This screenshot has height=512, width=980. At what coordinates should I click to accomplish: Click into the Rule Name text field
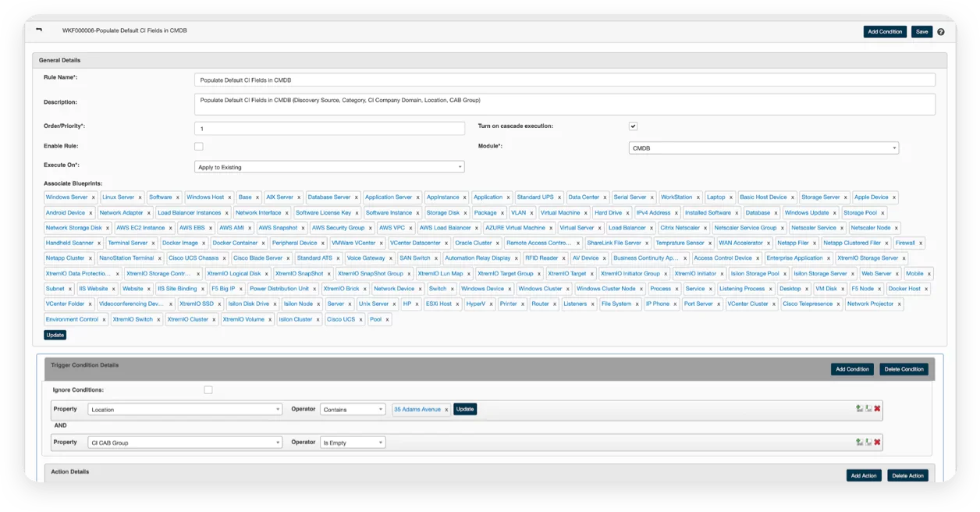564,80
